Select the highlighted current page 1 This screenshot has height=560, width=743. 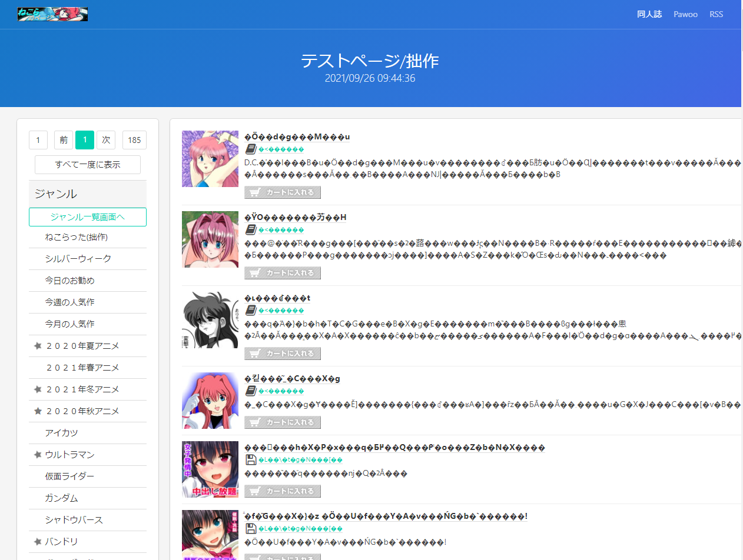pos(85,140)
